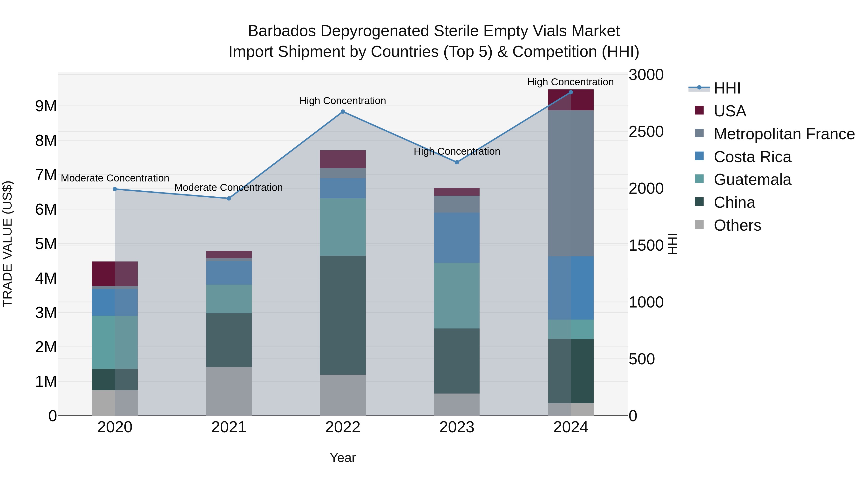The image size is (868, 488).
Task: Click the 2023 China bar segment
Action: coord(457,361)
